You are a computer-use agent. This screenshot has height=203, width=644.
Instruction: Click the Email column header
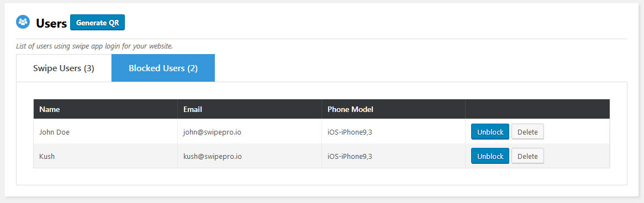[250, 109]
